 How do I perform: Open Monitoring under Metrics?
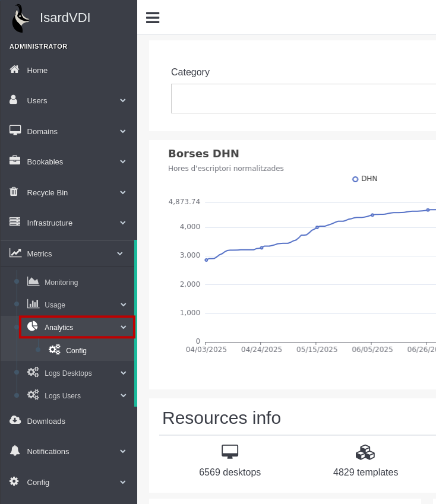coord(61,283)
